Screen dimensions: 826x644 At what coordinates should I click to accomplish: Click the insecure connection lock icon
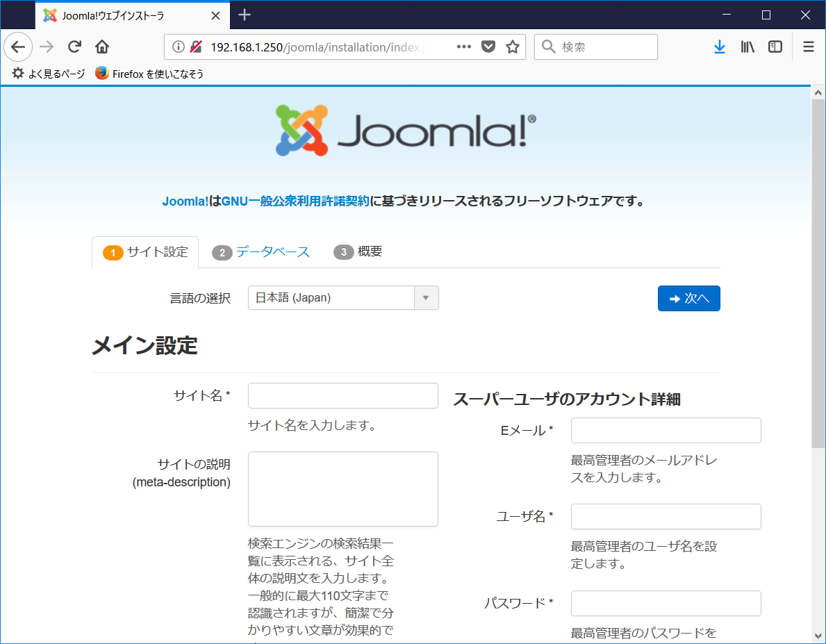point(196,47)
